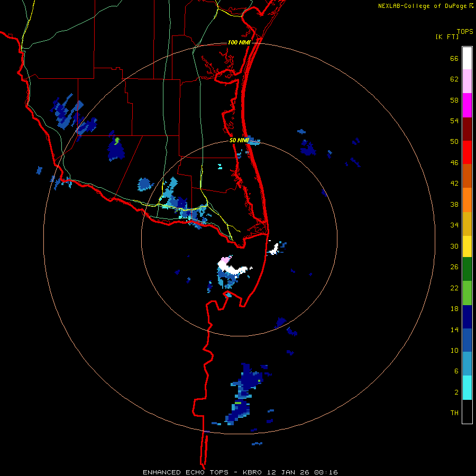Click the 54 value on the legend

click(x=454, y=121)
